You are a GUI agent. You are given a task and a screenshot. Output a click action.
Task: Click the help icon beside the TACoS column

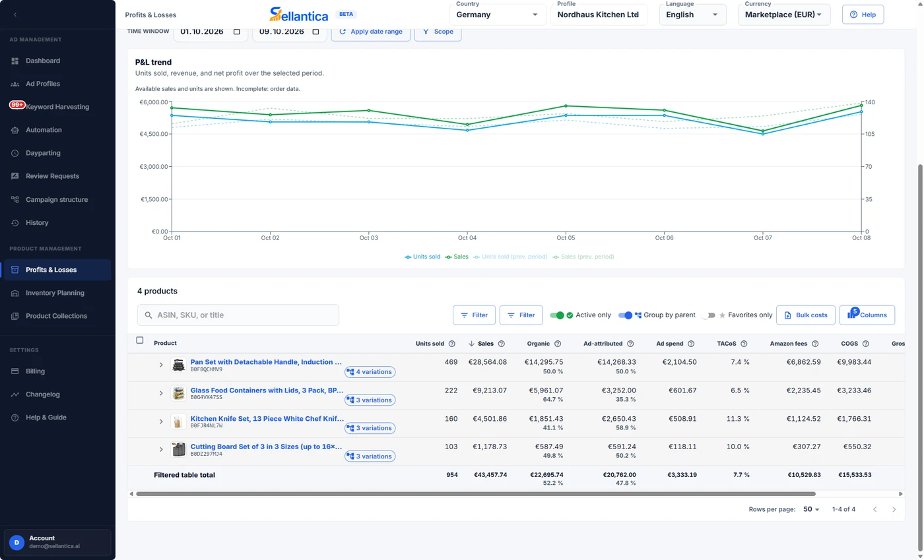click(x=744, y=344)
